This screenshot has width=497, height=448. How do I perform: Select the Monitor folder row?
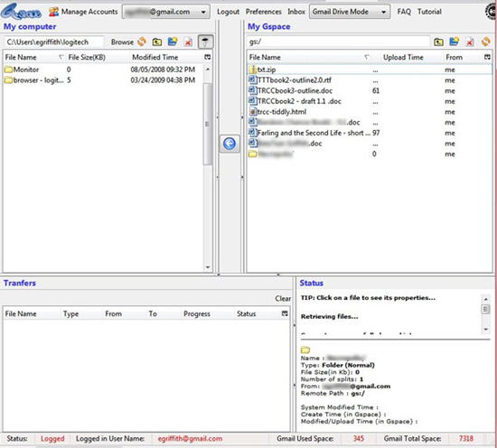pos(103,70)
